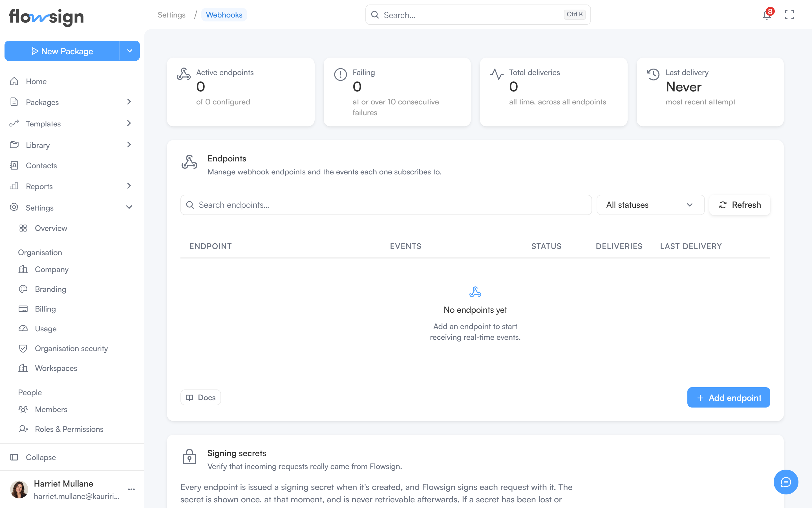
Task: Open the webhook Docs link
Action: coord(201,397)
